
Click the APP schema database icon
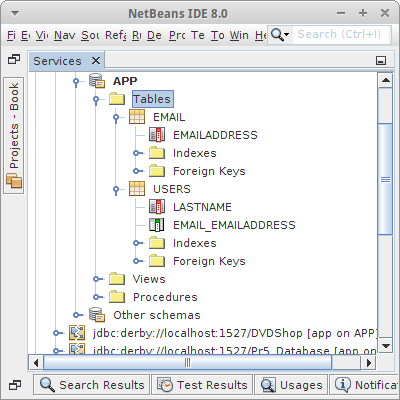tap(97, 81)
